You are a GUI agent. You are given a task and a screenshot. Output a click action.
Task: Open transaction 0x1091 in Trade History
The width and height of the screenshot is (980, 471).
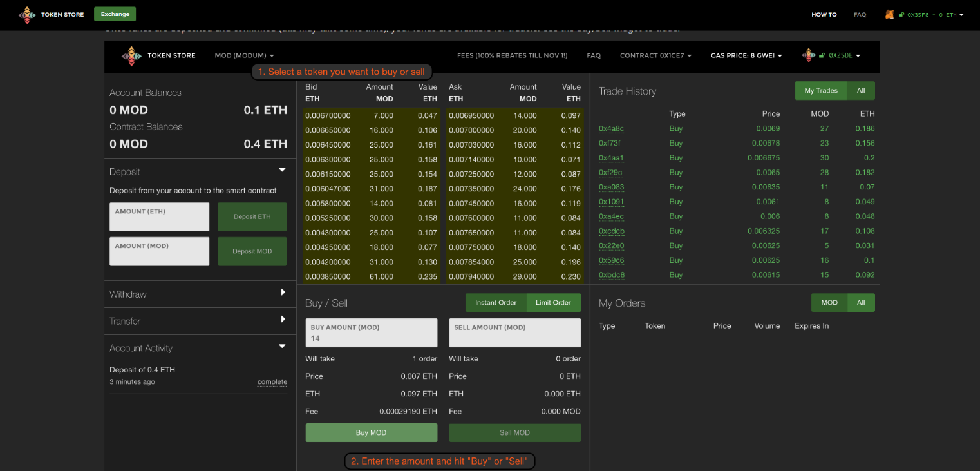pyautogui.click(x=611, y=202)
